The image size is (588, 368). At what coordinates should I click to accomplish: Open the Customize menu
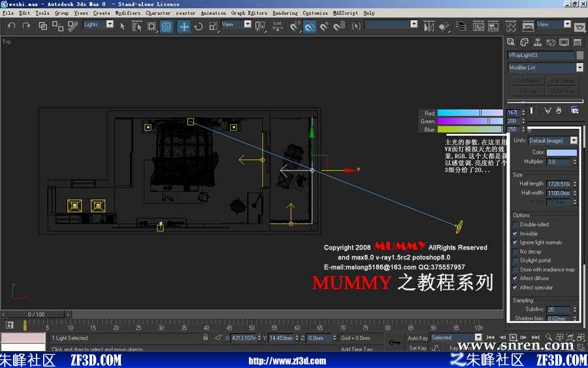point(315,13)
